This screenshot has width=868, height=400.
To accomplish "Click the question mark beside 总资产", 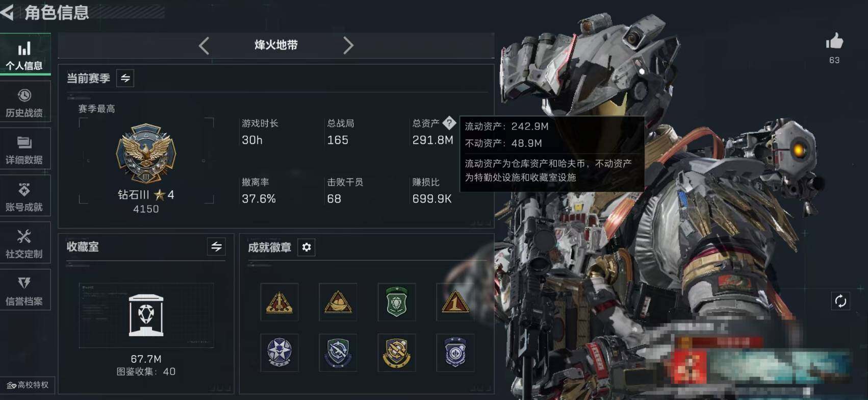I will pyautogui.click(x=449, y=122).
